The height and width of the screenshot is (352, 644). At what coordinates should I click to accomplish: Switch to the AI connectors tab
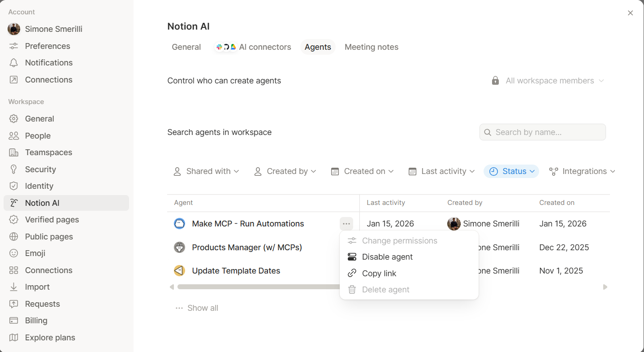click(x=252, y=47)
